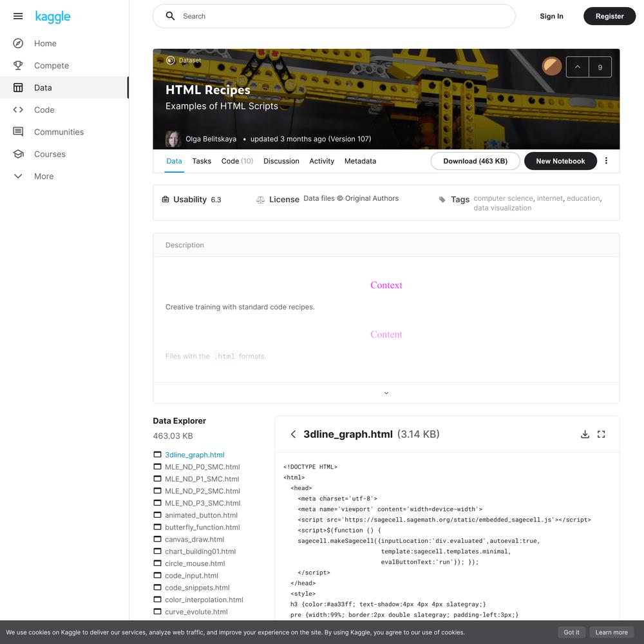Open Olga Belitskaya author link
This screenshot has width=644, height=644.
pos(211,139)
